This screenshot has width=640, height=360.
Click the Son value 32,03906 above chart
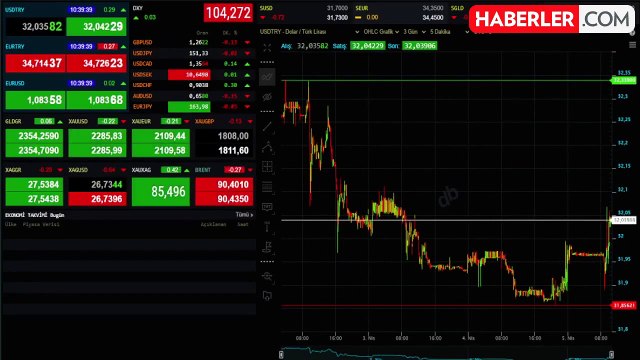tap(419, 46)
